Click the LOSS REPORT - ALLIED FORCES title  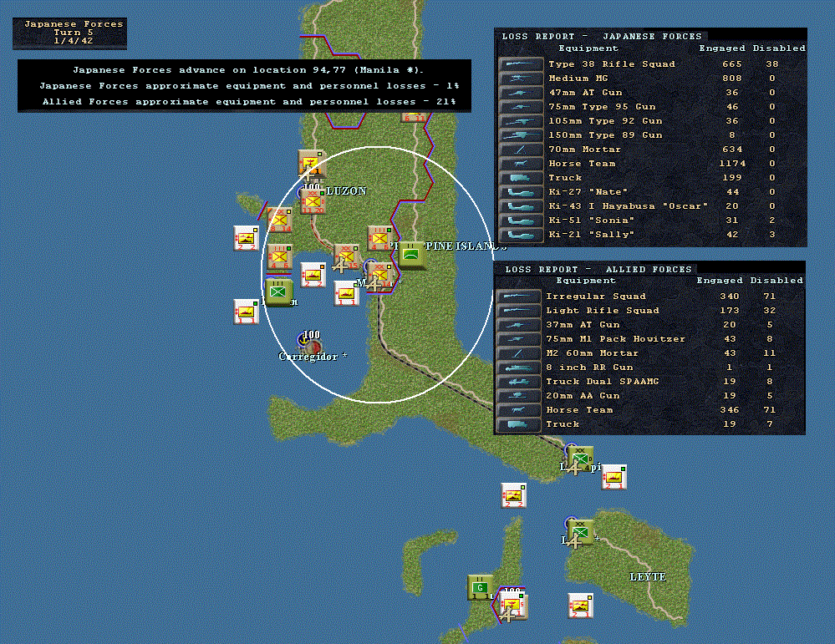click(598, 269)
